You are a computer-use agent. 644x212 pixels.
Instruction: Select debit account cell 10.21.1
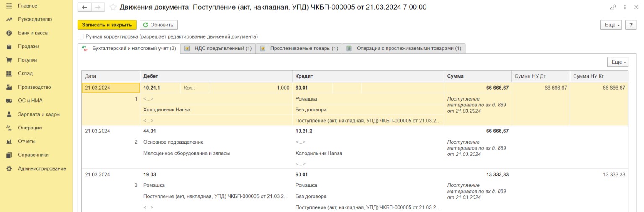152,88
